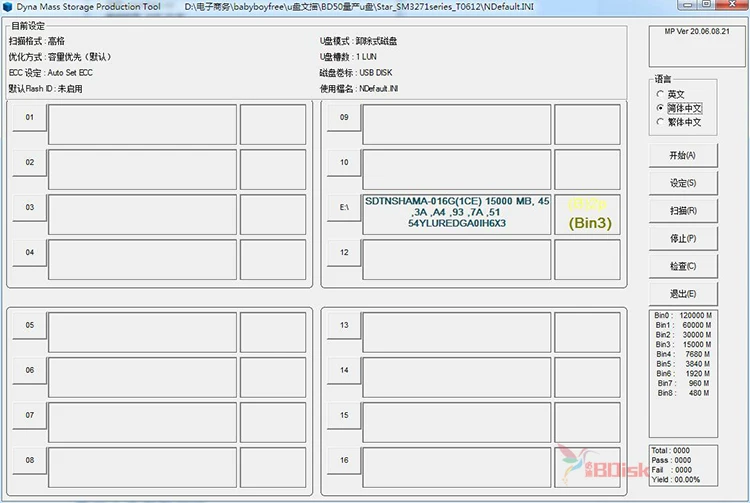750x503 pixels.
Task: Click the SDTNSHAMA-016G device info panel
Action: pos(457,214)
